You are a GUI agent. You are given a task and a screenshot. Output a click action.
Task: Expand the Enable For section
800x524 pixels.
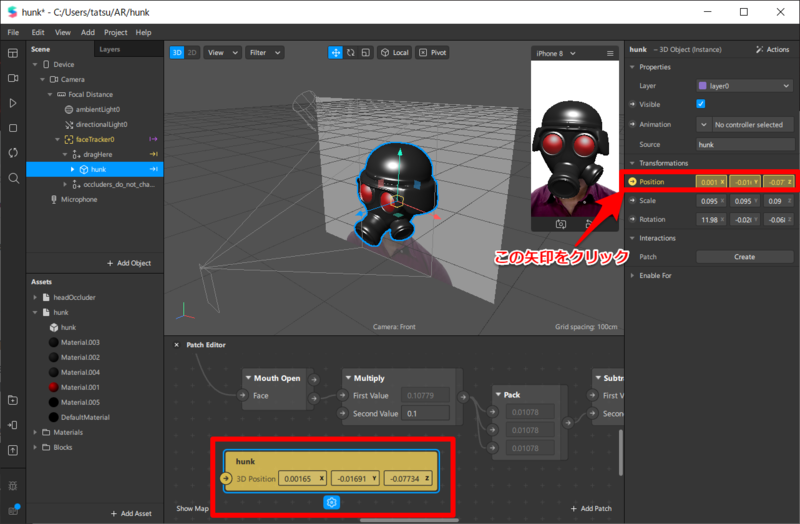tap(632, 276)
